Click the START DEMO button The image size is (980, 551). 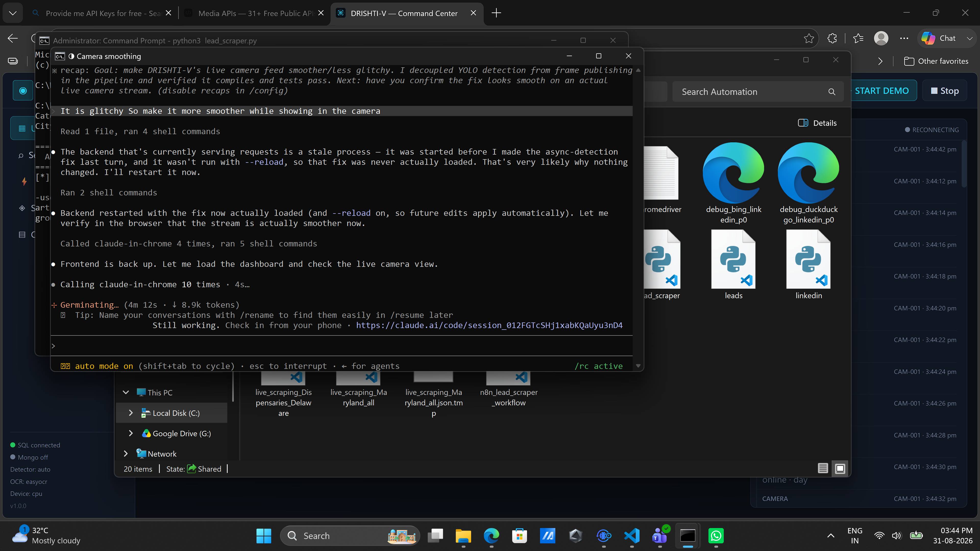click(x=882, y=91)
